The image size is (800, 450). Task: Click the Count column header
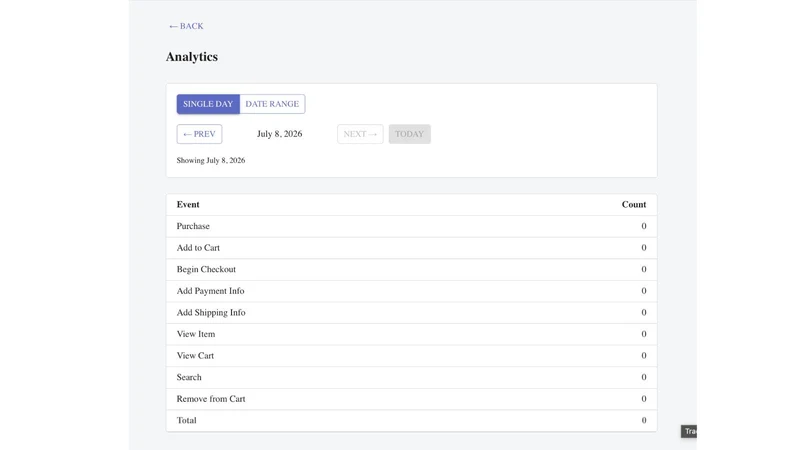coord(634,205)
